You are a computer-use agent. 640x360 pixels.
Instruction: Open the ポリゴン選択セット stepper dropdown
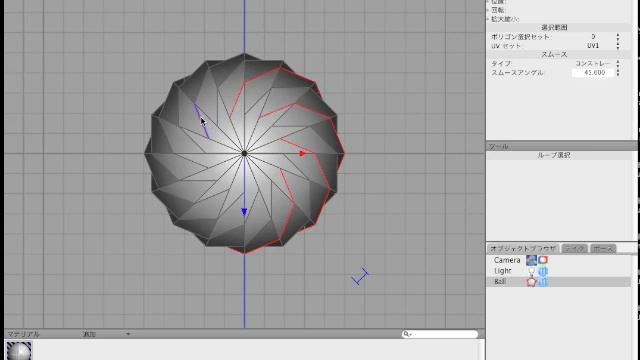(x=618, y=37)
